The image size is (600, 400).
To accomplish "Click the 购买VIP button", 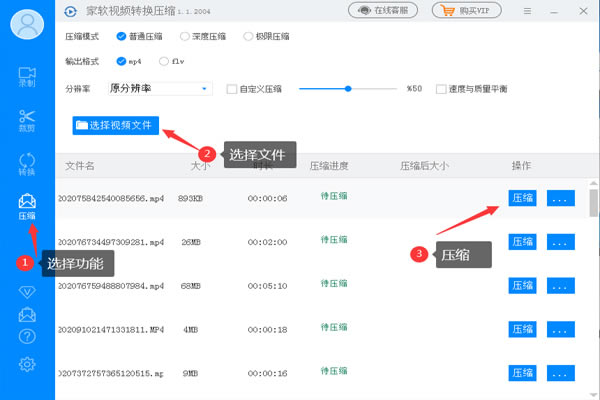I will click(x=466, y=11).
